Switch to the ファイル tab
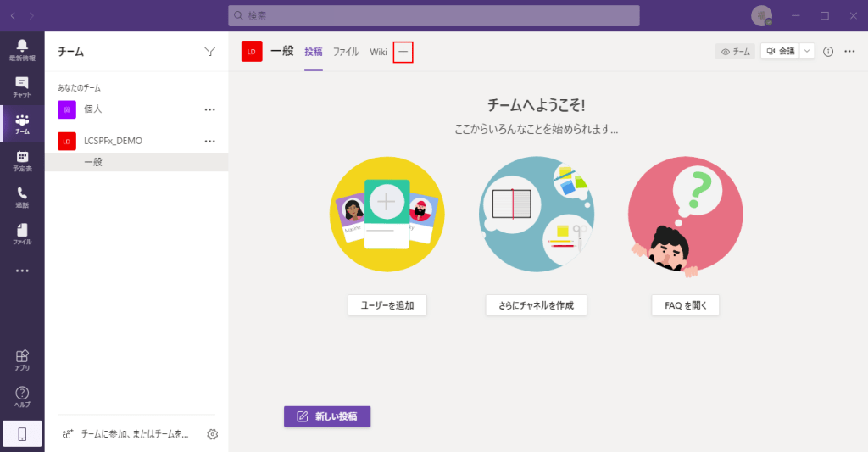 (346, 52)
